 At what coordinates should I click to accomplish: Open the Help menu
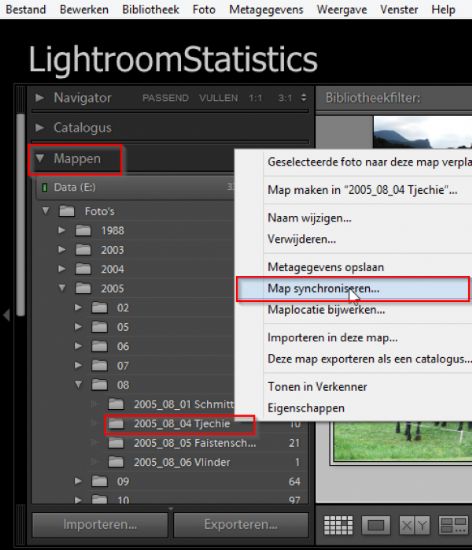click(x=443, y=9)
